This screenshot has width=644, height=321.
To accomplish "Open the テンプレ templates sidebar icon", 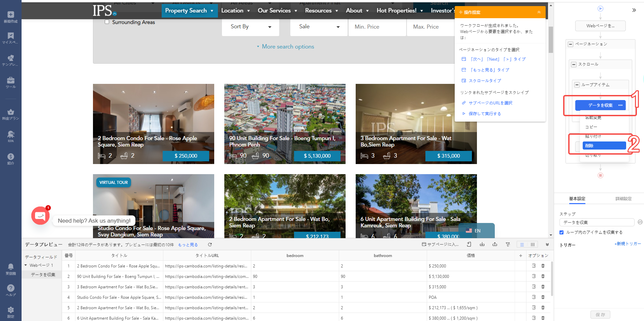I will [11, 60].
